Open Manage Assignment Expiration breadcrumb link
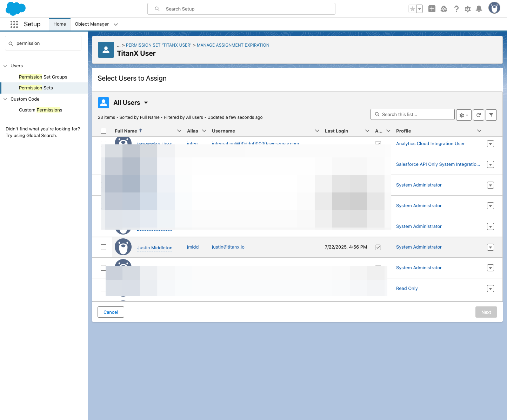This screenshot has width=507, height=420. click(233, 45)
